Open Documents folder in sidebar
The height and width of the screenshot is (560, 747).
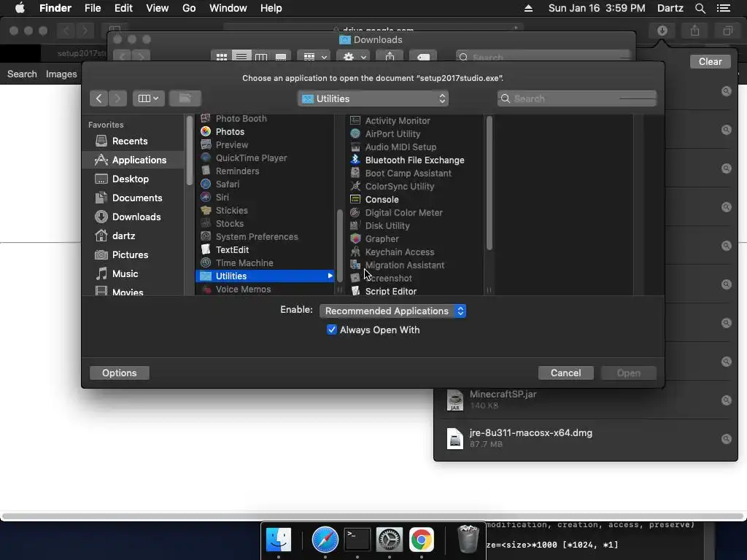(x=136, y=198)
